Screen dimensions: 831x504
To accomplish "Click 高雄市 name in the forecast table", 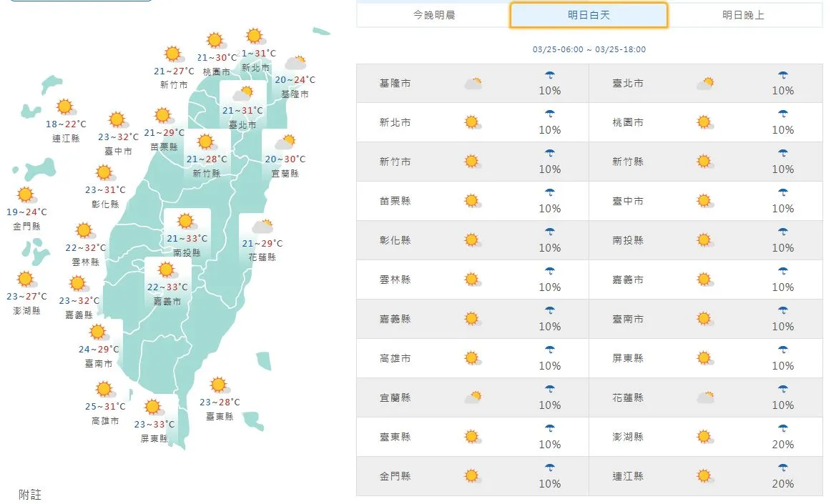I will [395, 358].
